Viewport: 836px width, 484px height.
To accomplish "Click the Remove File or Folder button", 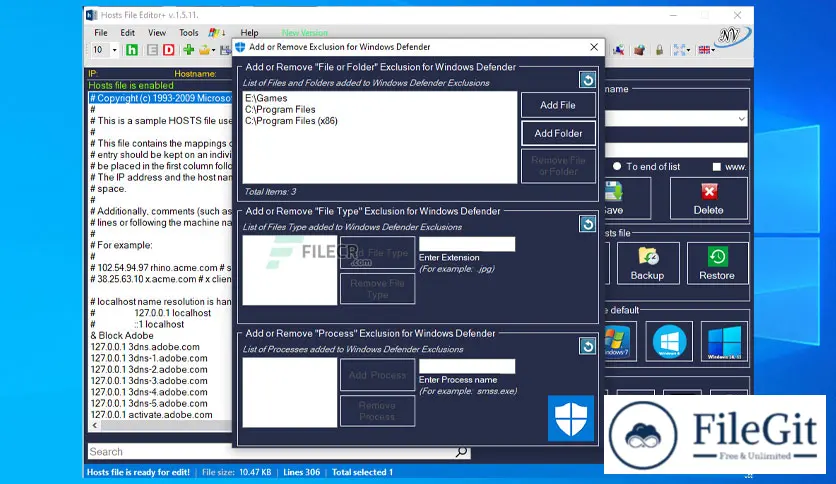I will [558, 166].
